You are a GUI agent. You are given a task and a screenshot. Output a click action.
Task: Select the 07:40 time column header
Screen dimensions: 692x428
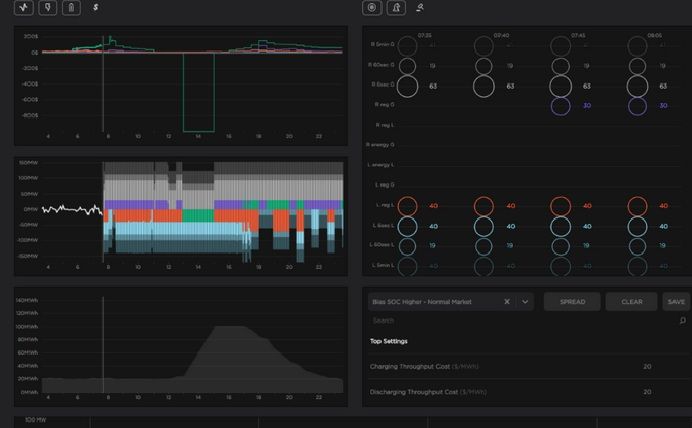(500, 35)
